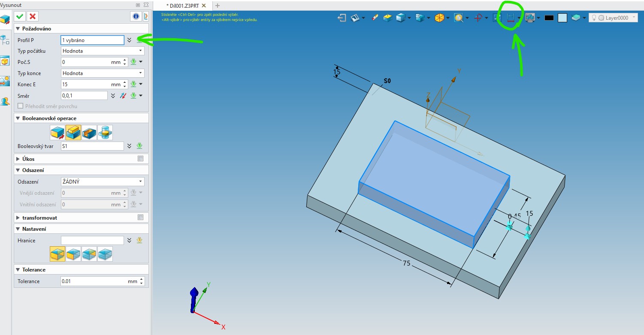Click the Konec E value field
This screenshot has height=335, width=644.
tap(85, 85)
